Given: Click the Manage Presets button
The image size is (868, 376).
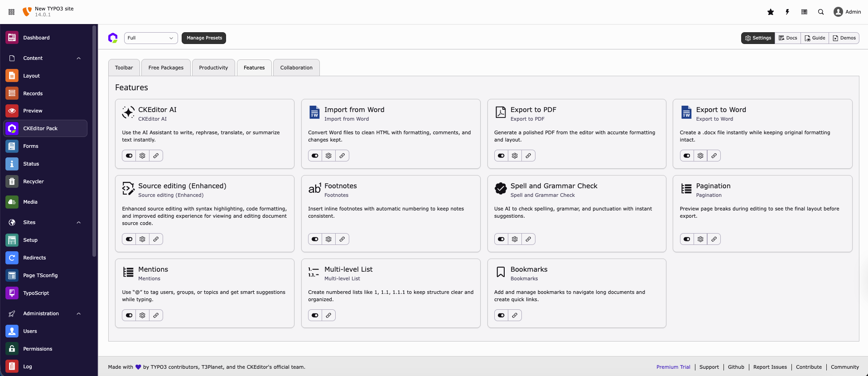Looking at the screenshot, I should (x=204, y=38).
